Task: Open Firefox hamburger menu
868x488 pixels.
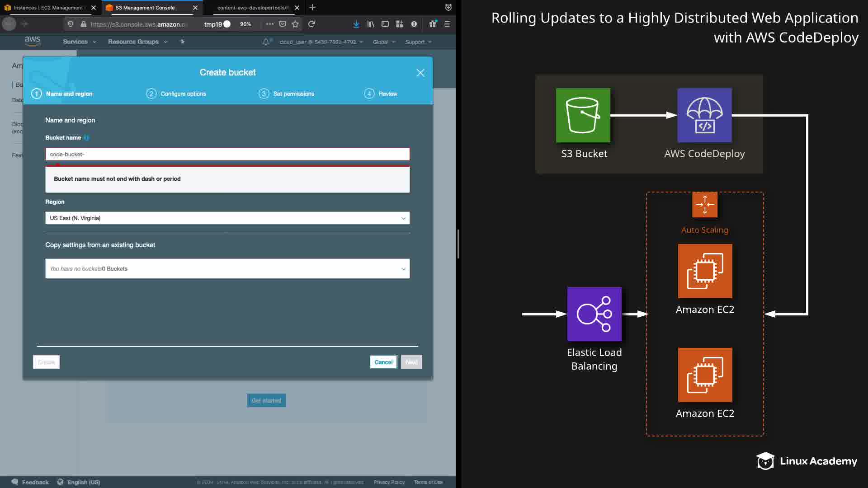Action: [447, 24]
